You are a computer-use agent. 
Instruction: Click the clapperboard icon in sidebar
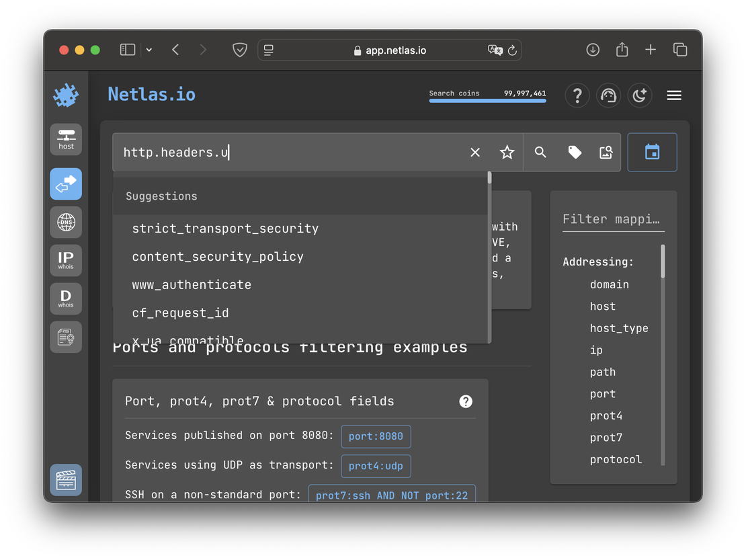pyautogui.click(x=66, y=480)
